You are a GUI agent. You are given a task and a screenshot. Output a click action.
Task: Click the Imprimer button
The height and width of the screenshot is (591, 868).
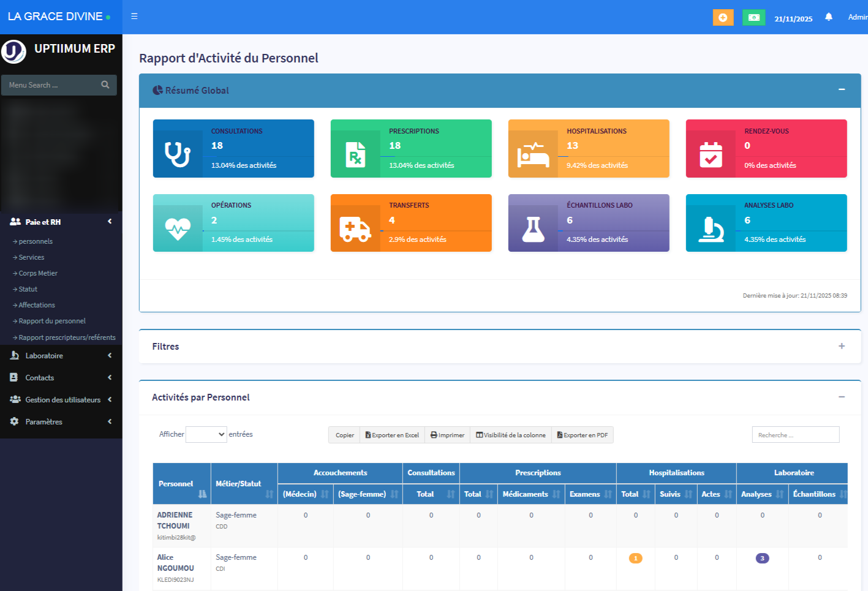[447, 435]
